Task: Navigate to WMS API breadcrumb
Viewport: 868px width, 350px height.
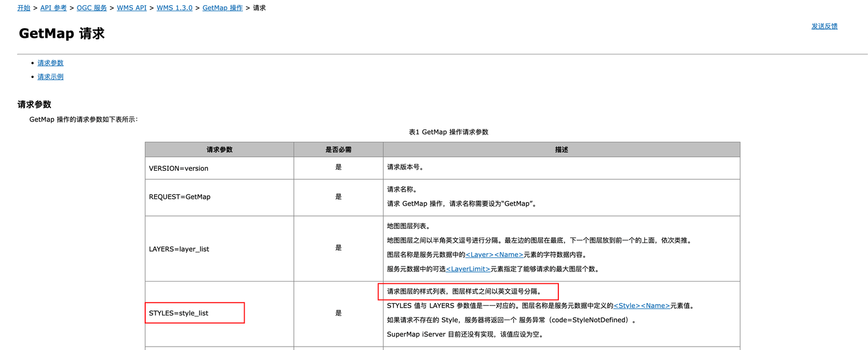Action: click(132, 8)
